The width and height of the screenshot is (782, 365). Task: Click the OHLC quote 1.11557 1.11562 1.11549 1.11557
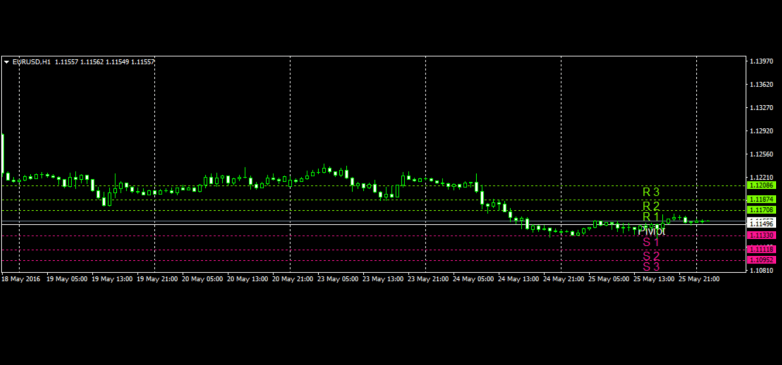coord(105,62)
